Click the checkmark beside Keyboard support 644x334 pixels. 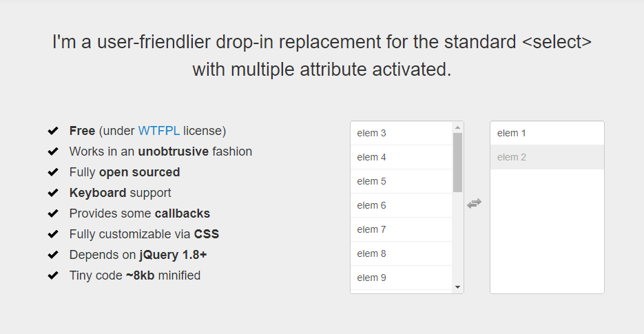click(x=53, y=193)
